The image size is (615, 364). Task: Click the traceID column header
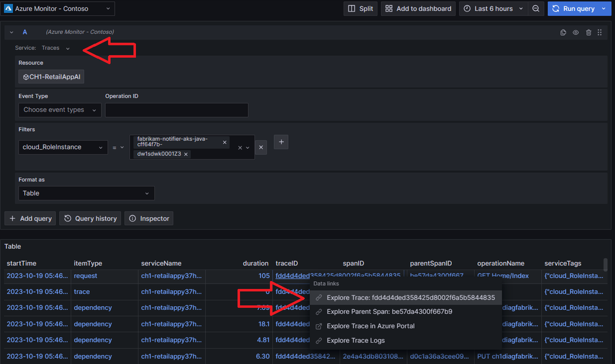287,263
